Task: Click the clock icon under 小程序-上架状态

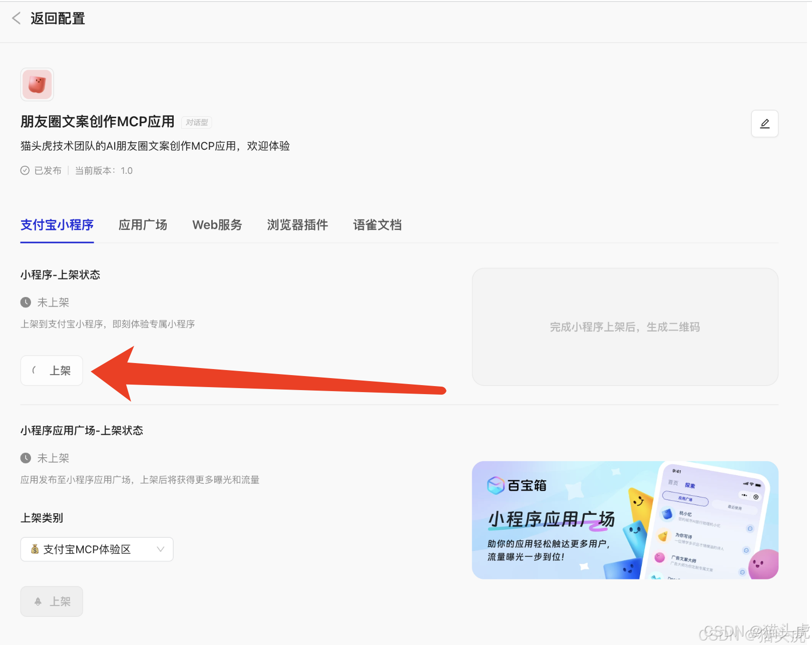Action: coord(26,302)
